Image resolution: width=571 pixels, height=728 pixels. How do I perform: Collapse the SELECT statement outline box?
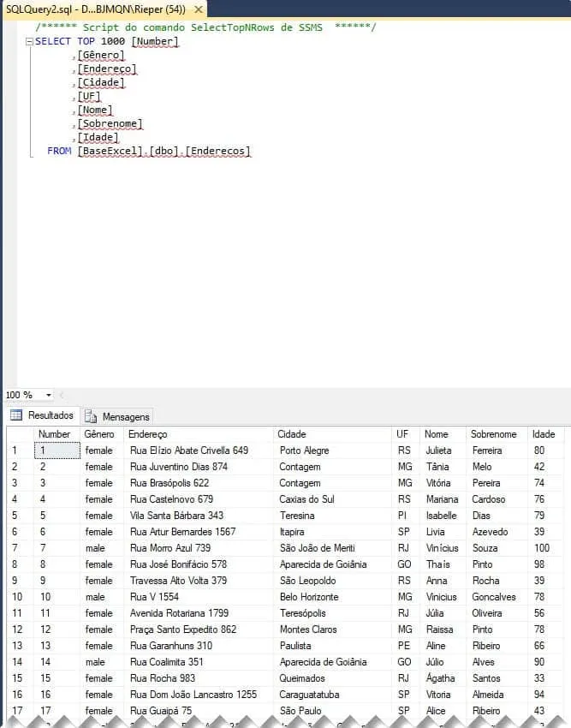coord(29,41)
